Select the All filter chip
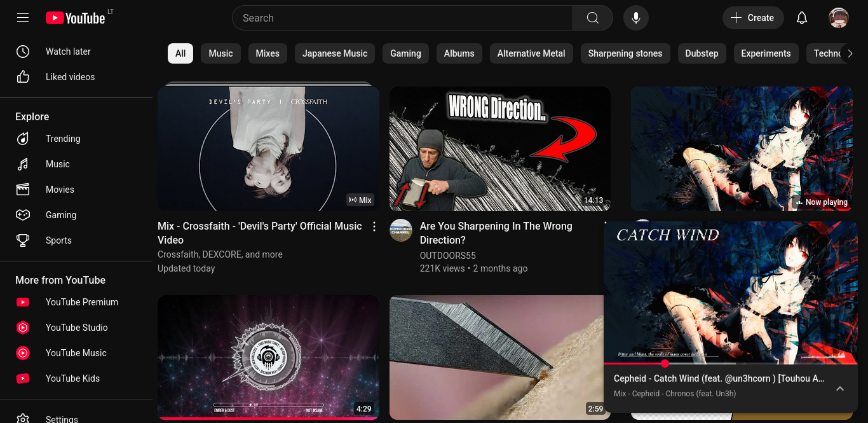Screen dimensions: 868x423 tap(180, 53)
